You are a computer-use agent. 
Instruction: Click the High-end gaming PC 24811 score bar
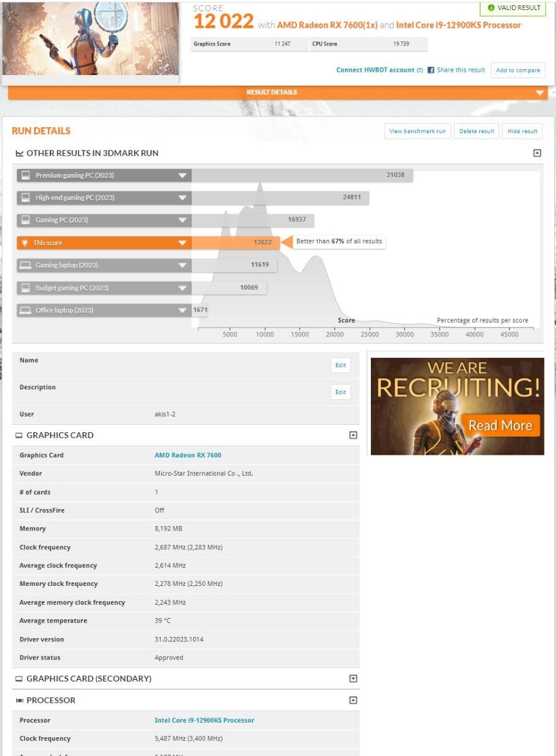pos(280,198)
